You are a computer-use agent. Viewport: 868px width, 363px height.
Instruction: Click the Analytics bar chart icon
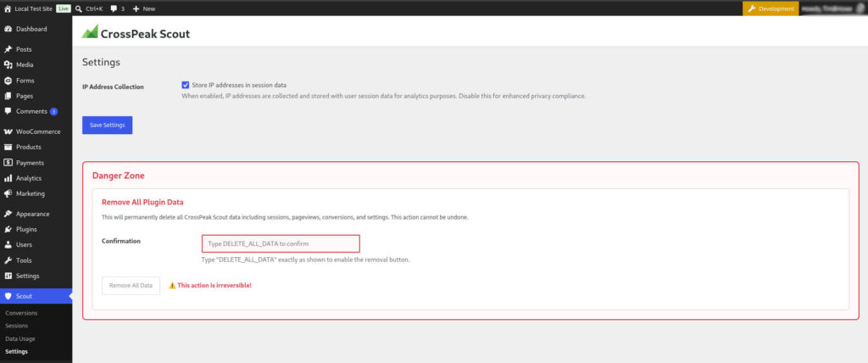coord(8,178)
